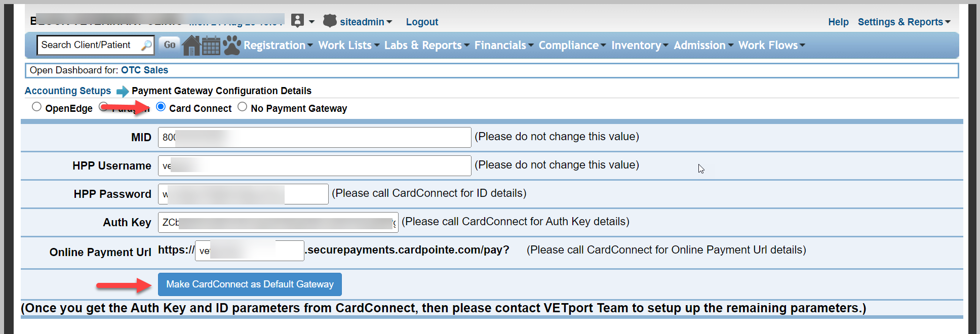Expand the Registration menu

(278, 45)
